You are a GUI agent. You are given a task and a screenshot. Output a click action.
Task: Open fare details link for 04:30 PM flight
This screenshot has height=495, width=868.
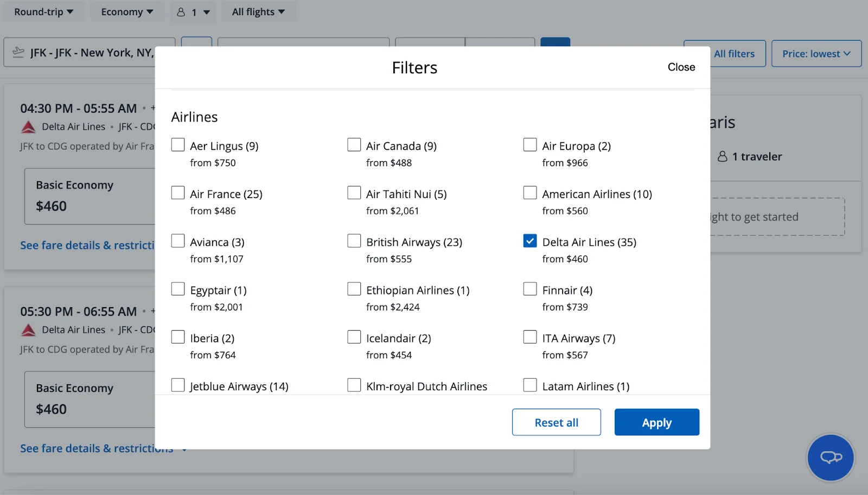[x=87, y=245]
